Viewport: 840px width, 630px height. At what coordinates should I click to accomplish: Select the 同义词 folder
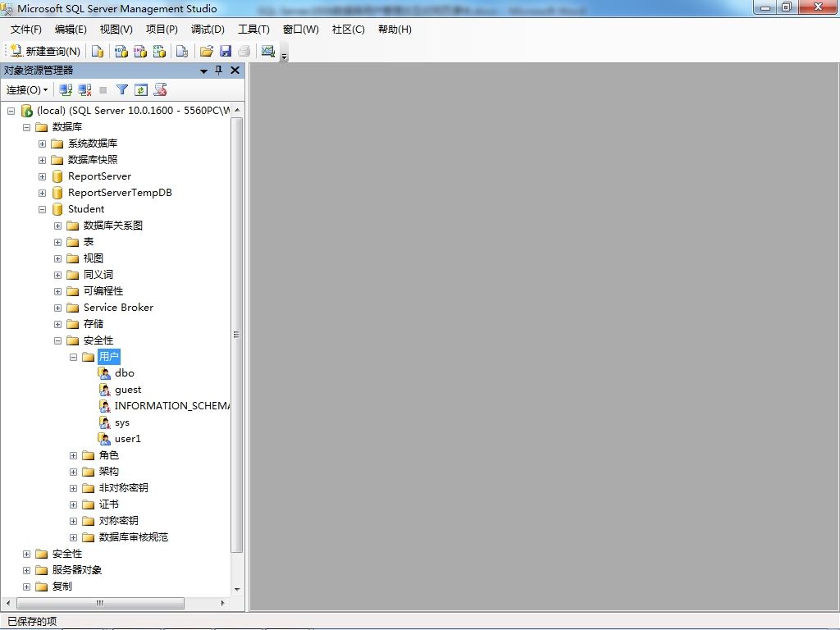(98, 275)
